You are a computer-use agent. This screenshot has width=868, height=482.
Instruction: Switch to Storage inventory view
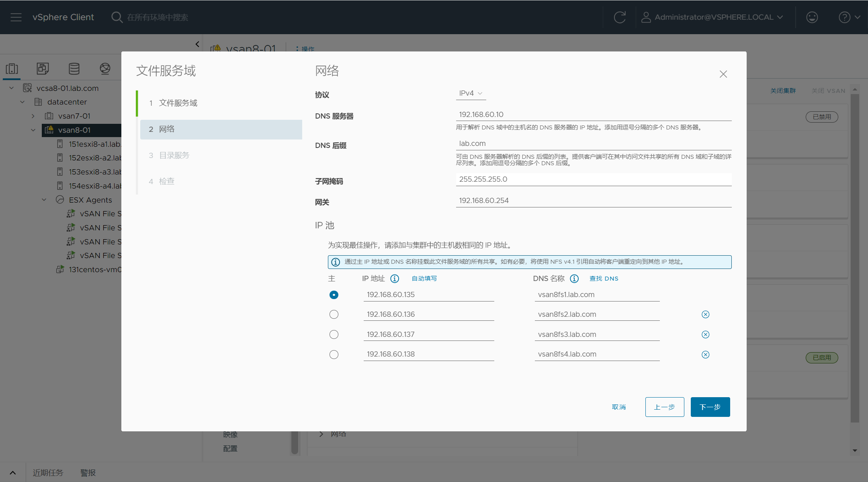point(74,69)
